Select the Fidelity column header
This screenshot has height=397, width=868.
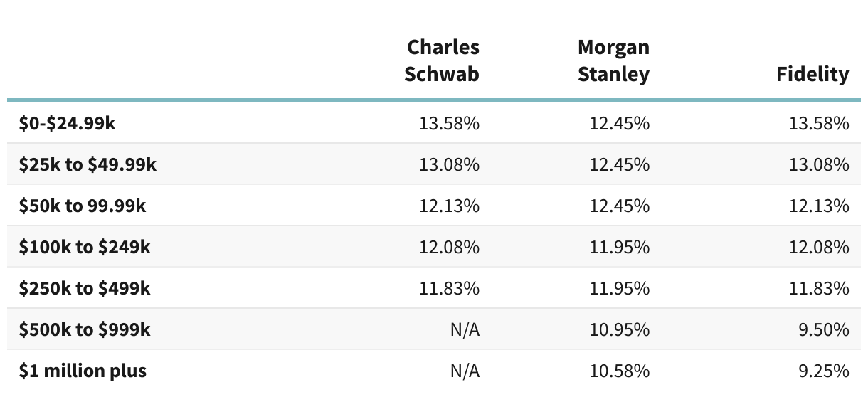coord(813,74)
